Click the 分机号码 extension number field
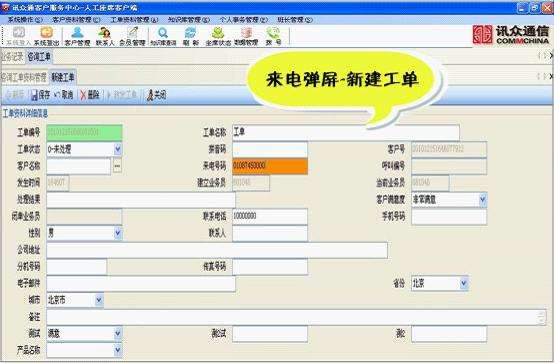This screenshot has width=554, height=363. point(77,267)
